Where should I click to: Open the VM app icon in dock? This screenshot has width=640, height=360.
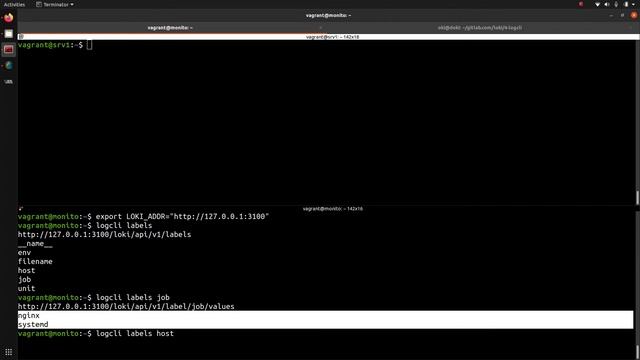9,82
